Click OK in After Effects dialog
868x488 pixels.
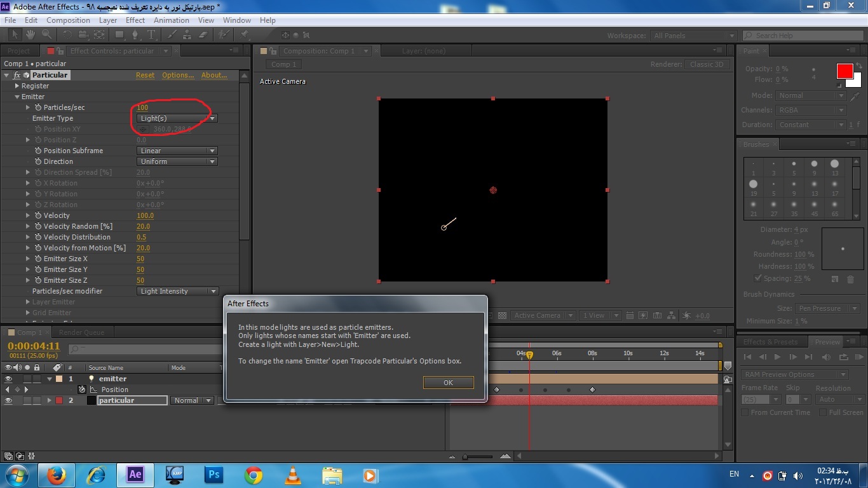[448, 383]
